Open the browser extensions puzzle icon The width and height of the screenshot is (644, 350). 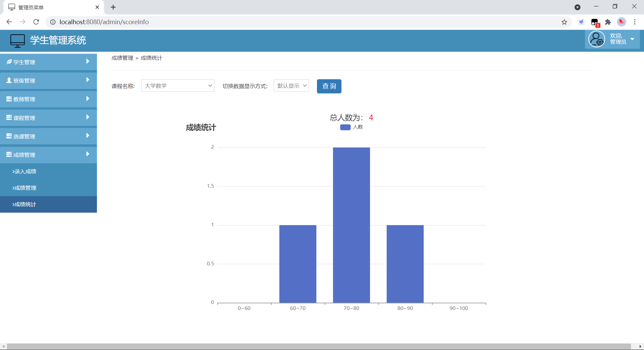point(608,22)
